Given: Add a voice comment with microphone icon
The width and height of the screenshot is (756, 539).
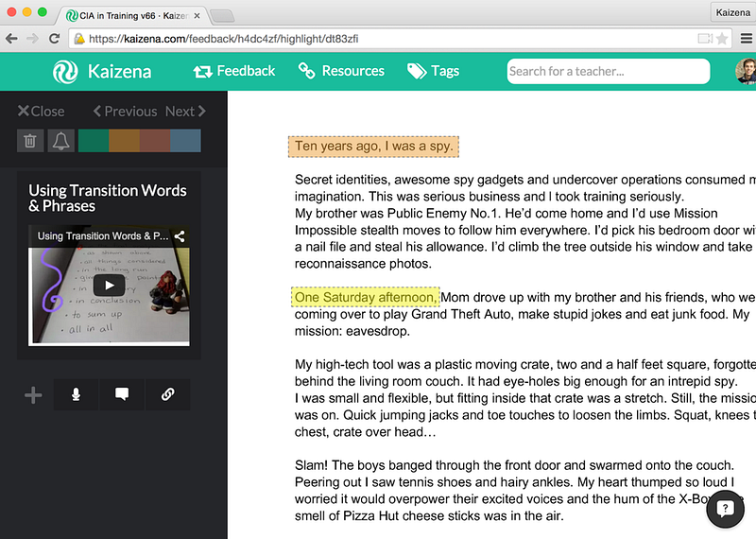Looking at the screenshot, I should (x=76, y=394).
